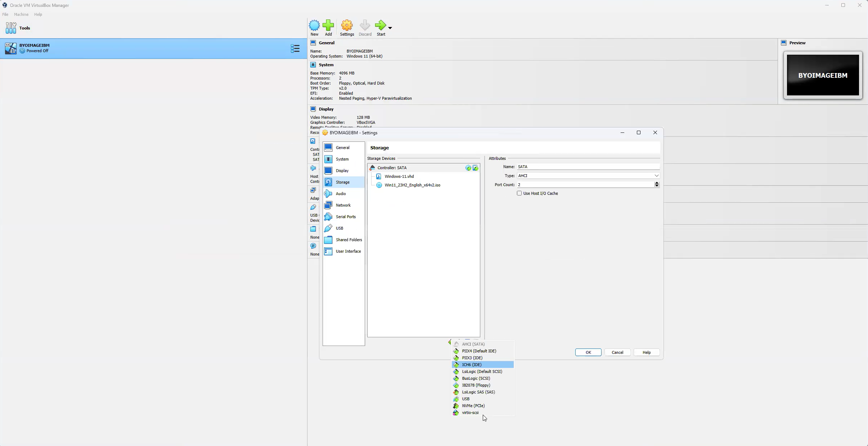This screenshot has height=446, width=868.
Task: Click the Storage menu tab
Action: (342, 182)
